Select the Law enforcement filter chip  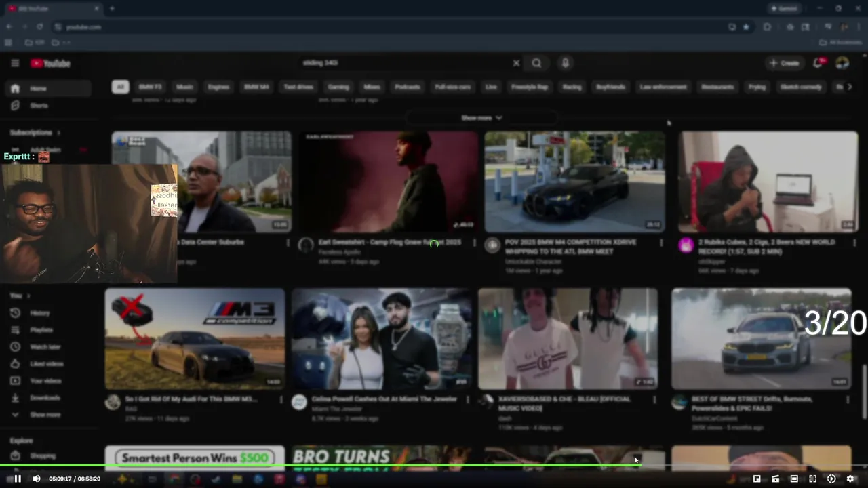[663, 87]
